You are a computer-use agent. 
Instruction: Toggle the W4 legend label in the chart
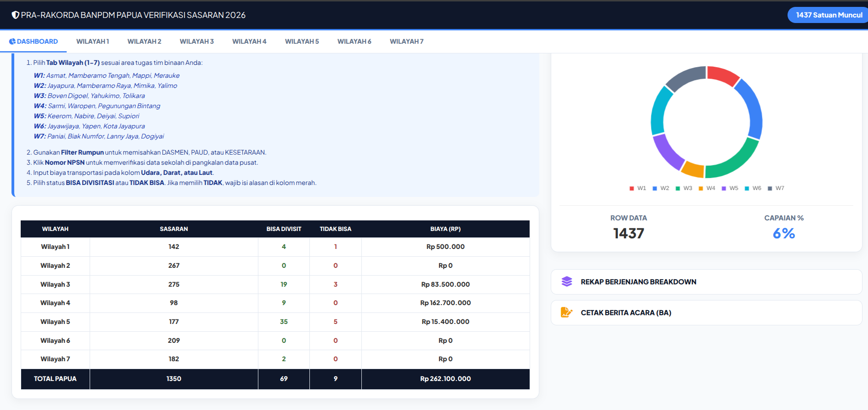(711, 188)
